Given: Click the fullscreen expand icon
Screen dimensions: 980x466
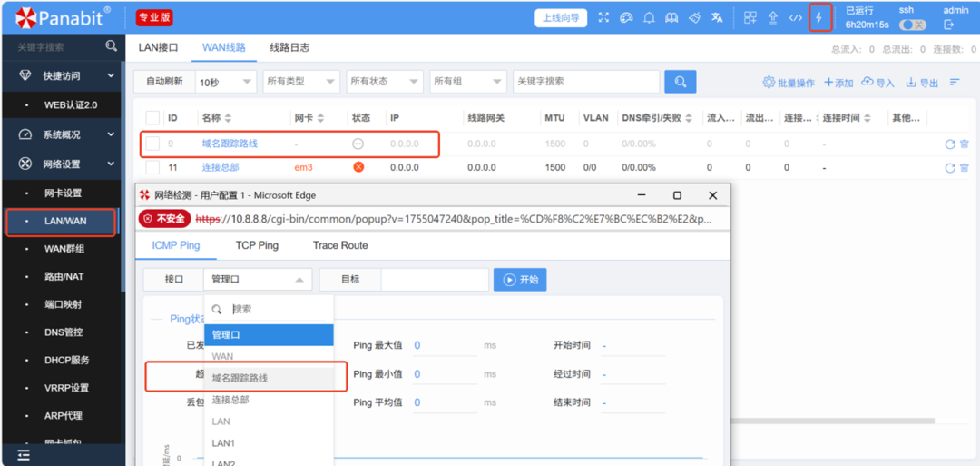Looking at the screenshot, I should (604, 18).
